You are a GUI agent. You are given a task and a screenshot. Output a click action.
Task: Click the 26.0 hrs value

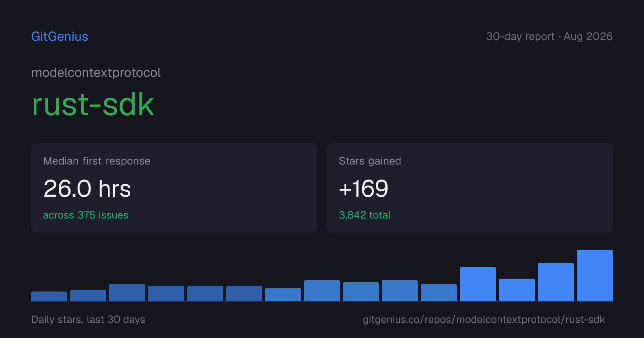coord(87,188)
